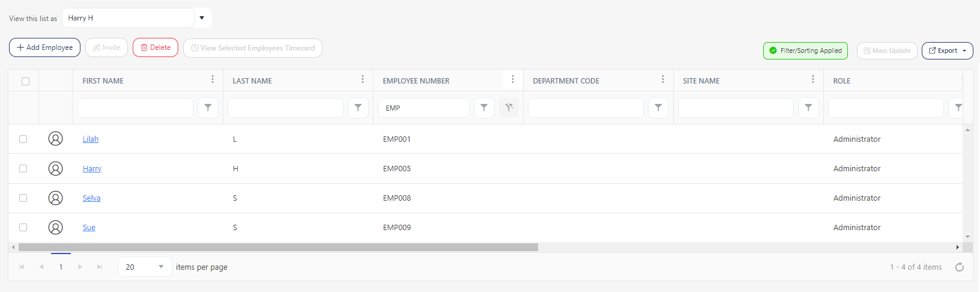
Task: Open First Name column options menu
Action: (213, 80)
